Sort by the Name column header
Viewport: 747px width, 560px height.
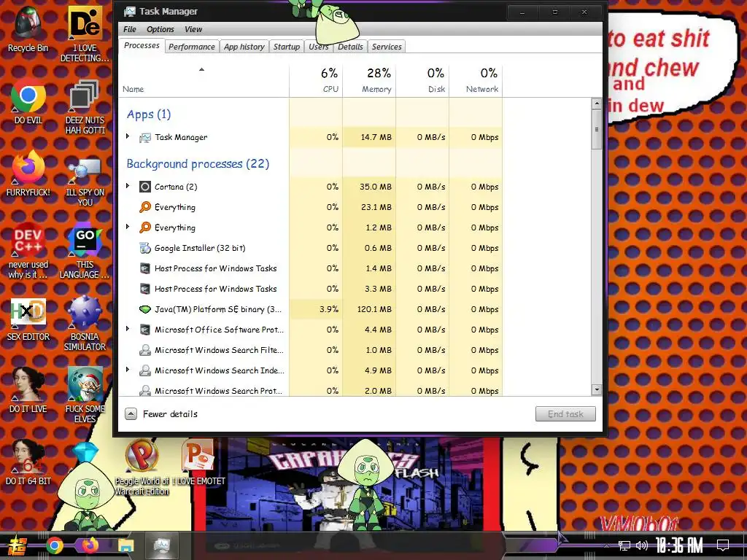(x=204, y=80)
